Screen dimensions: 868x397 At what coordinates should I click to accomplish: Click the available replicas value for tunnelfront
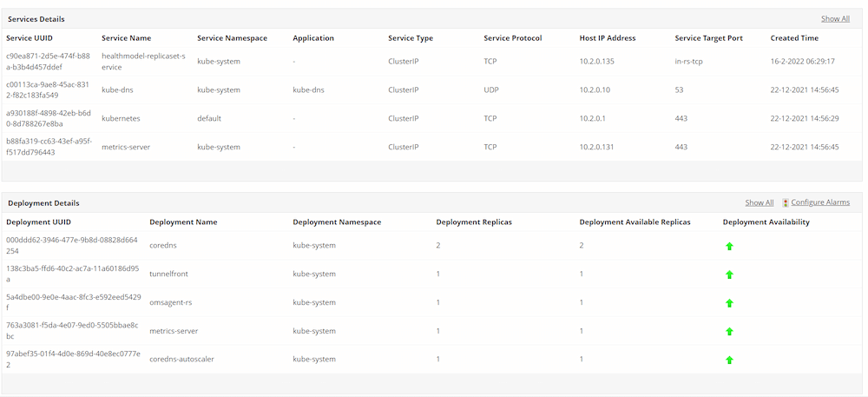click(582, 275)
